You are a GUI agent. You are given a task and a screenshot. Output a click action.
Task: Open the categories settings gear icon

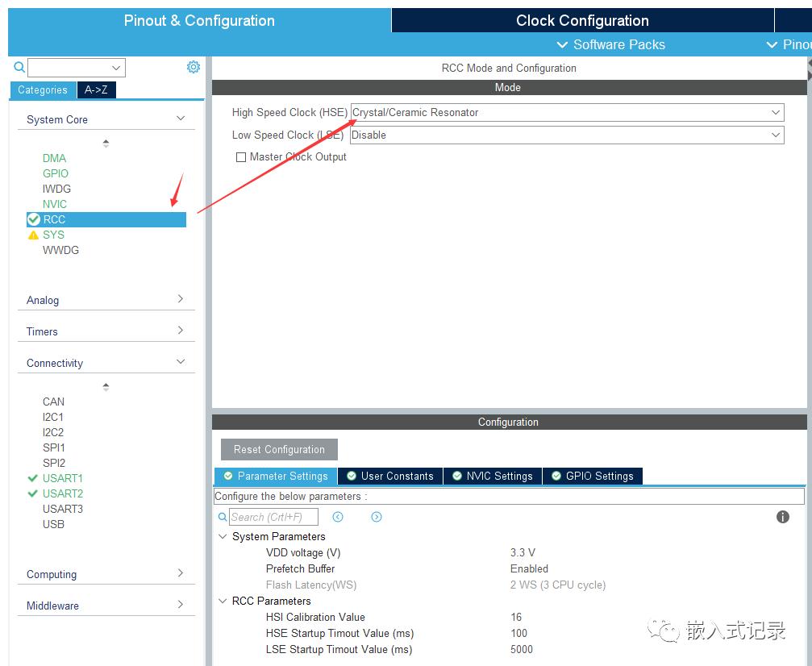click(x=194, y=67)
